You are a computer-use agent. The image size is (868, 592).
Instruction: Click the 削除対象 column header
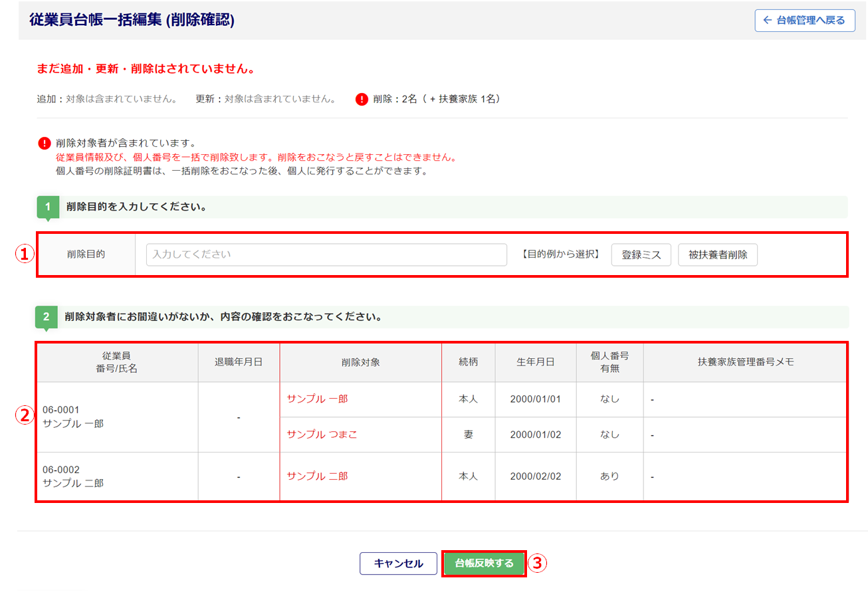point(360,362)
